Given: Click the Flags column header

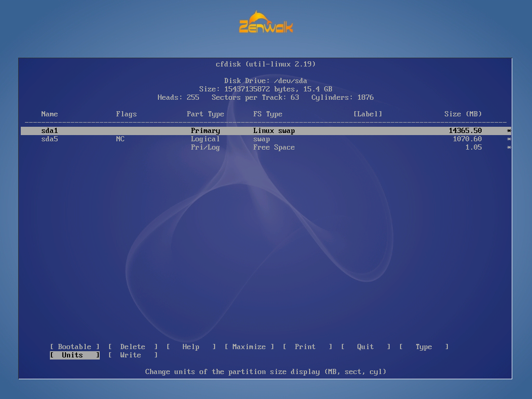Looking at the screenshot, I should tap(126, 114).
